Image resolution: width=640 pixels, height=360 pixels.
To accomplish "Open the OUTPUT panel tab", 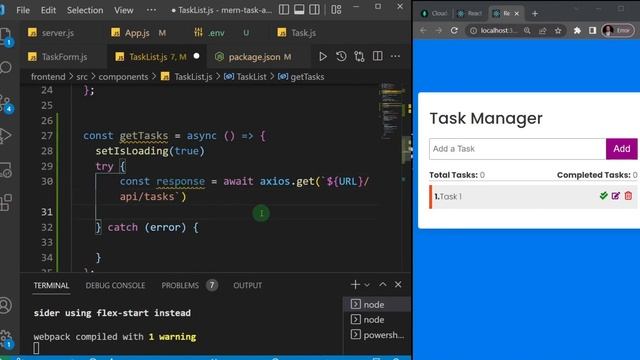I will pos(247,285).
